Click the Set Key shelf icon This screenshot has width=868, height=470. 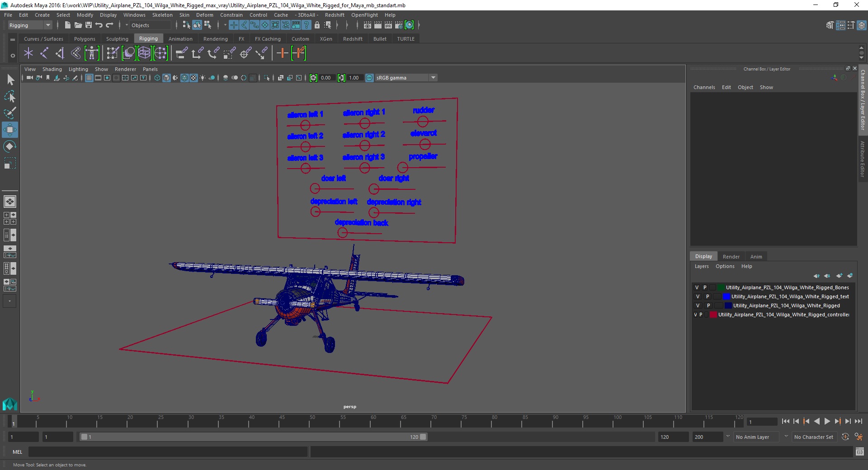(282, 53)
